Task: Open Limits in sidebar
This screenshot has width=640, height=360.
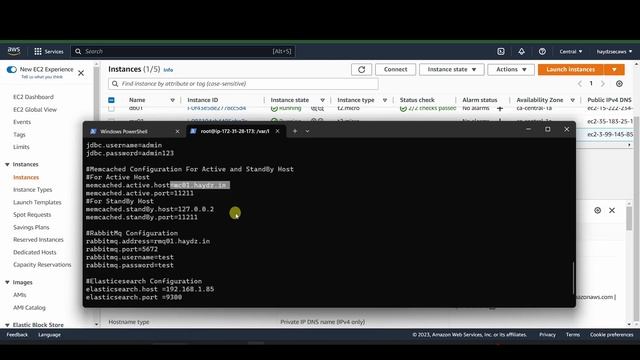Action: coord(21,147)
